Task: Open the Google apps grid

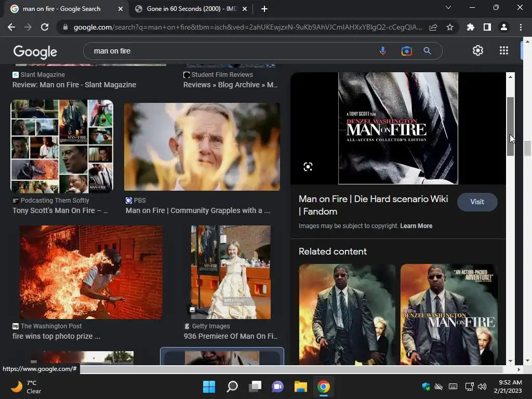Action: [504, 50]
